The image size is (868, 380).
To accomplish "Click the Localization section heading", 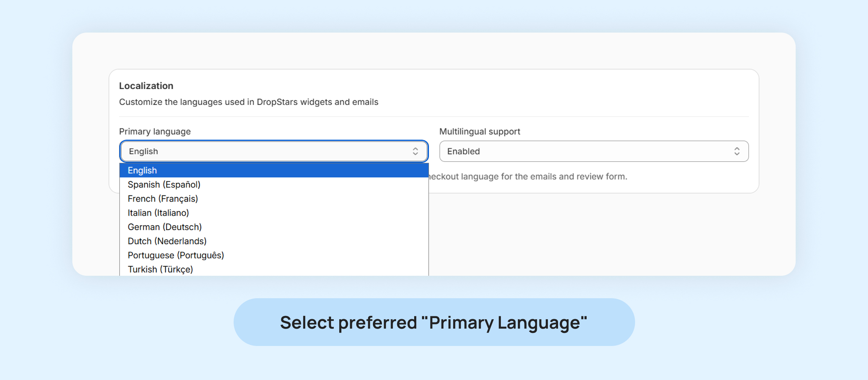I will 146,86.
